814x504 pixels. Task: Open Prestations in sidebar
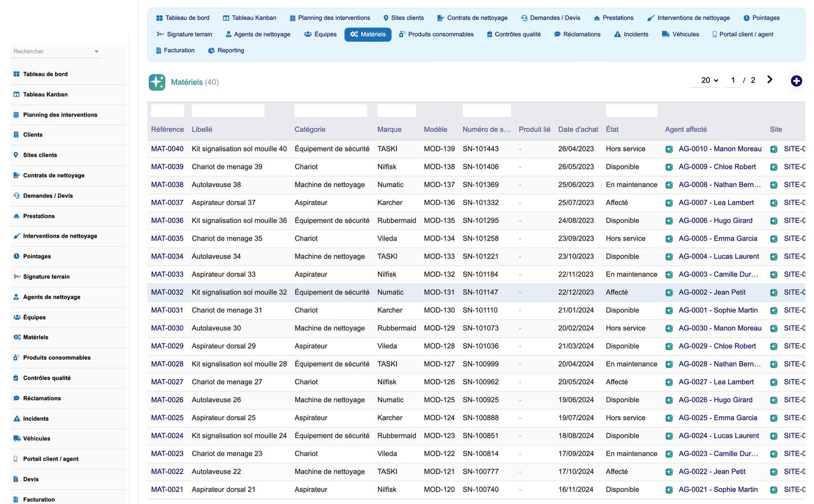[39, 216]
